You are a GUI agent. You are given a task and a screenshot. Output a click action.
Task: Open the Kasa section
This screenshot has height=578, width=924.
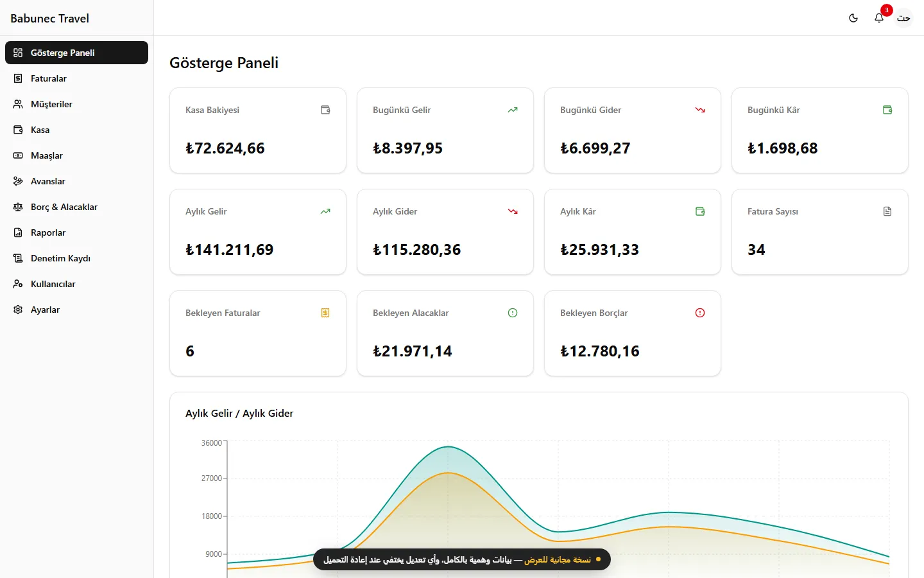tap(76, 130)
